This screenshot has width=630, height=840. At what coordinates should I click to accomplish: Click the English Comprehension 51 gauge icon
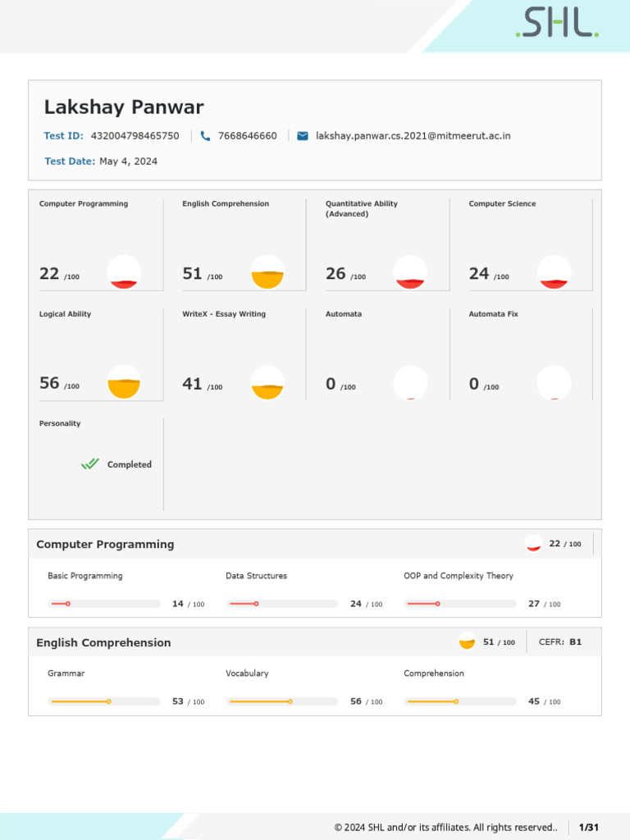267,272
